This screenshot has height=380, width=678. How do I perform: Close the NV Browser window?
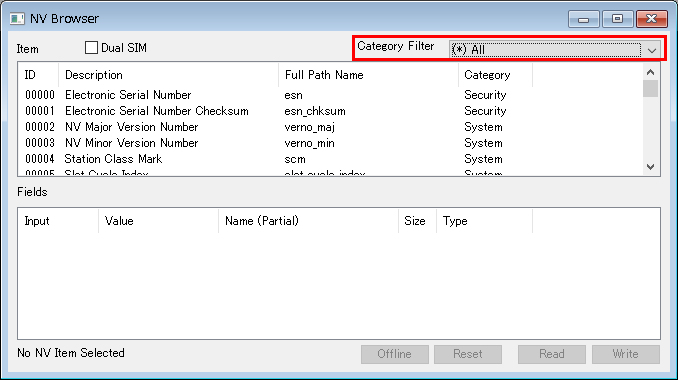(652, 19)
